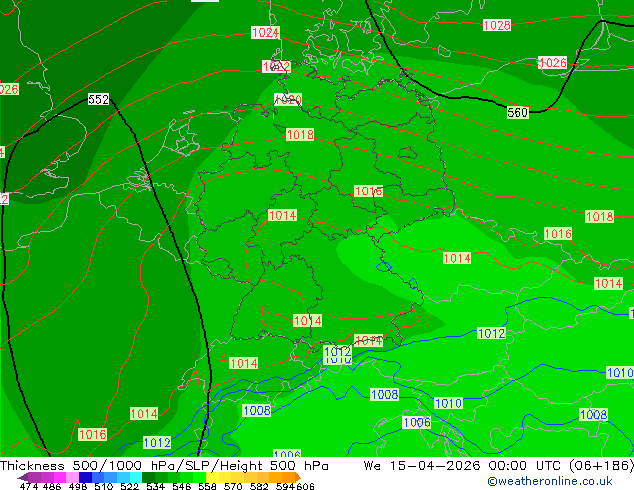Click the 1024 isobar label
Screen dimensions: 634x490
tap(265, 33)
